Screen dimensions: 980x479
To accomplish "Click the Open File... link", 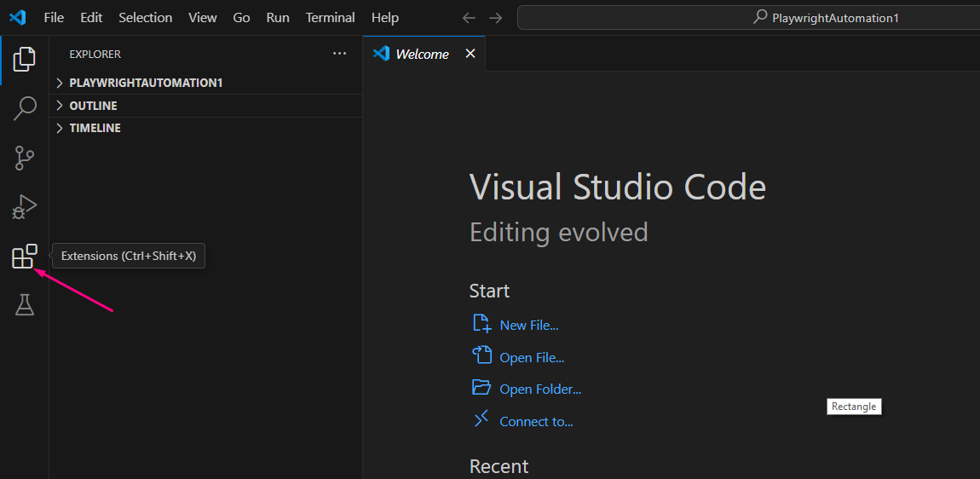I will click(x=532, y=358).
